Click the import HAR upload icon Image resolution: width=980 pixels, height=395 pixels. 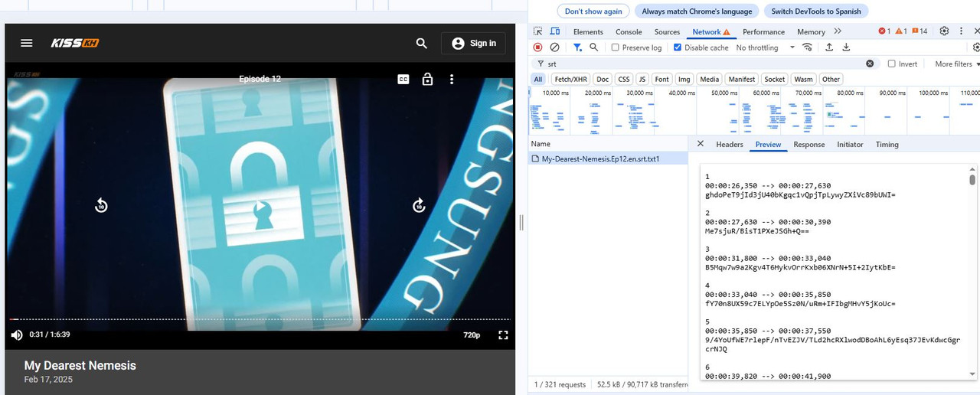(x=829, y=47)
